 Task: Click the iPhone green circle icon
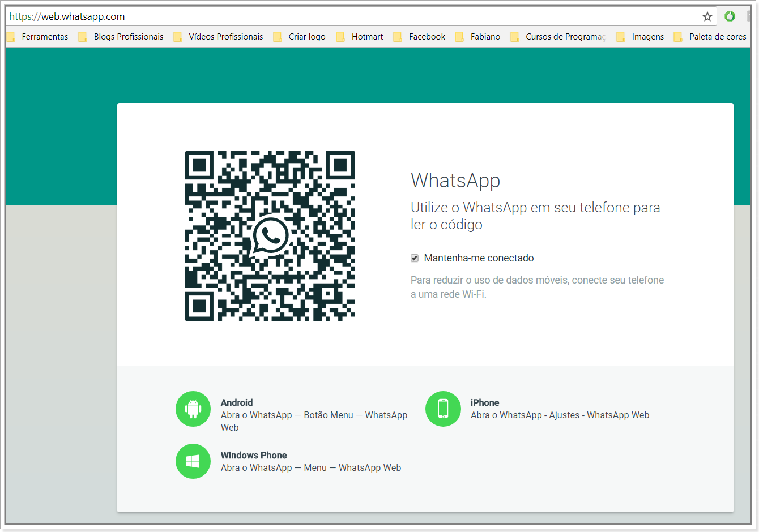443,409
